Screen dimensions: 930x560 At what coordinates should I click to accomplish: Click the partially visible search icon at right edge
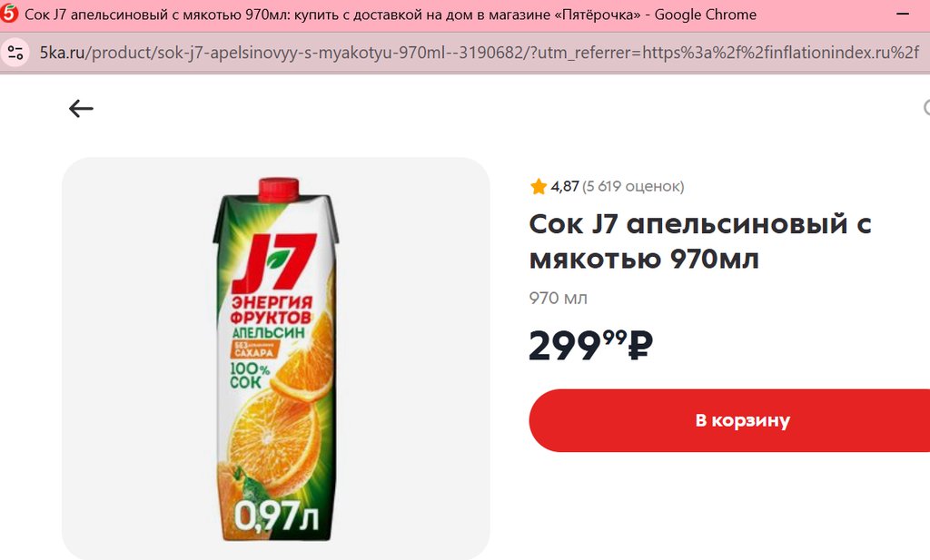(x=926, y=108)
